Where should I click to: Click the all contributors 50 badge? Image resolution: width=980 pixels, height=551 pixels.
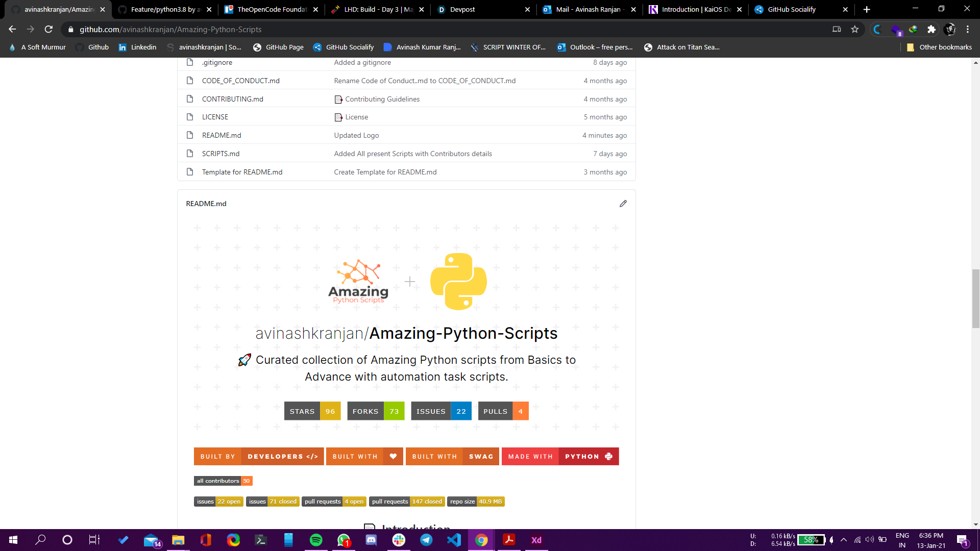click(223, 481)
